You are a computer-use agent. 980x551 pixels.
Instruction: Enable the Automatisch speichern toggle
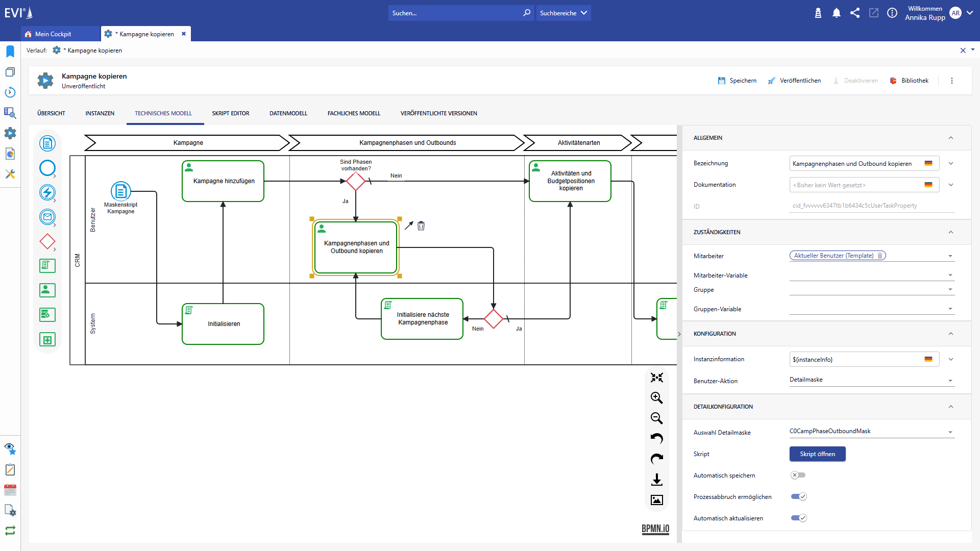(x=798, y=475)
